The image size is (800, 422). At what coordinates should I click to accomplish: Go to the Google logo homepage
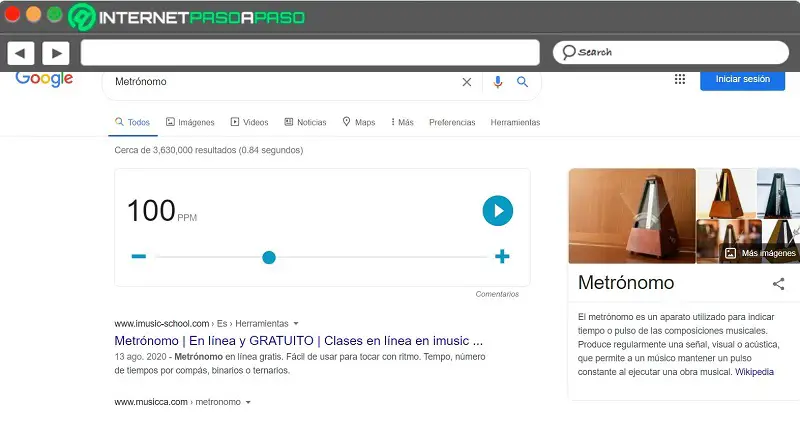(44, 79)
